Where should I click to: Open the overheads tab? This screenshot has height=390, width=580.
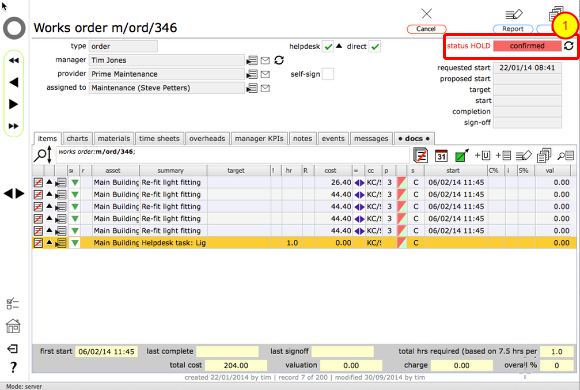coord(207,138)
